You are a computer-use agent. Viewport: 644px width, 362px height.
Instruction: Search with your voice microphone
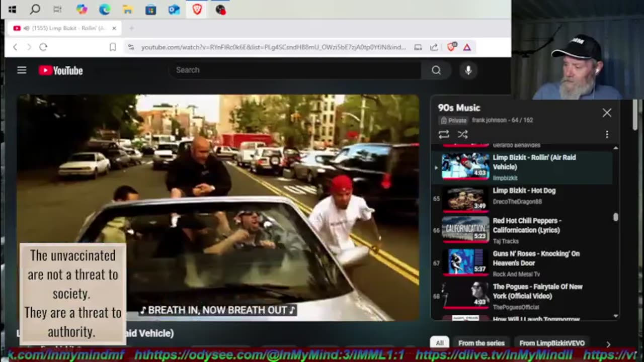(468, 70)
